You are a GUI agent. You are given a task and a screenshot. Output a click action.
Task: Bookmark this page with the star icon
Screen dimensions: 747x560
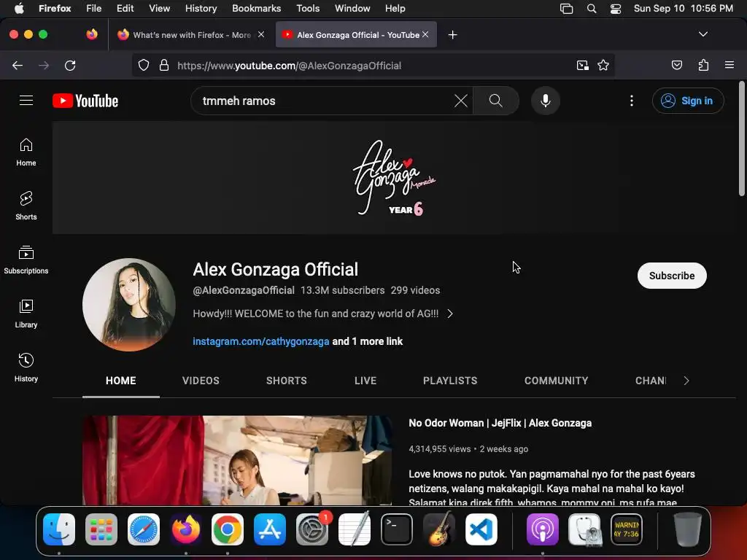coord(603,65)
